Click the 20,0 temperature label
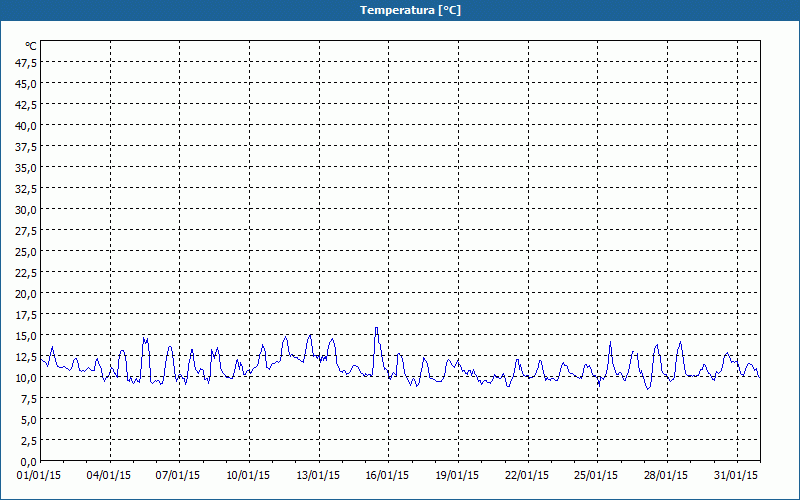The width and height of the screenshot is (800, 500). tap(27, 294)
